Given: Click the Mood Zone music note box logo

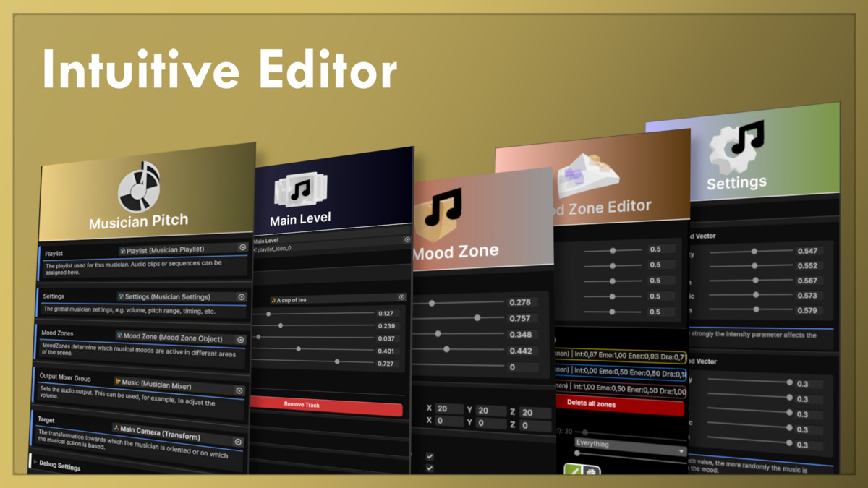Looking at the screenshot, I should coord(443,215).
